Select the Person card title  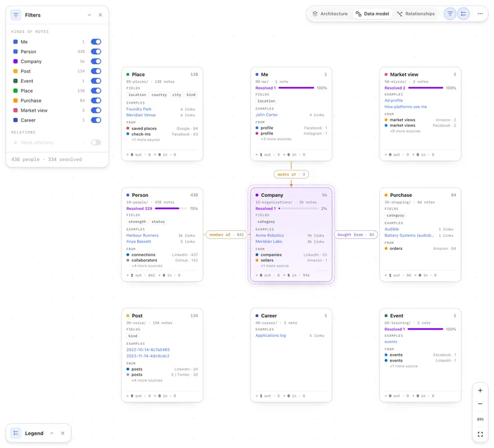pos(140,195)
